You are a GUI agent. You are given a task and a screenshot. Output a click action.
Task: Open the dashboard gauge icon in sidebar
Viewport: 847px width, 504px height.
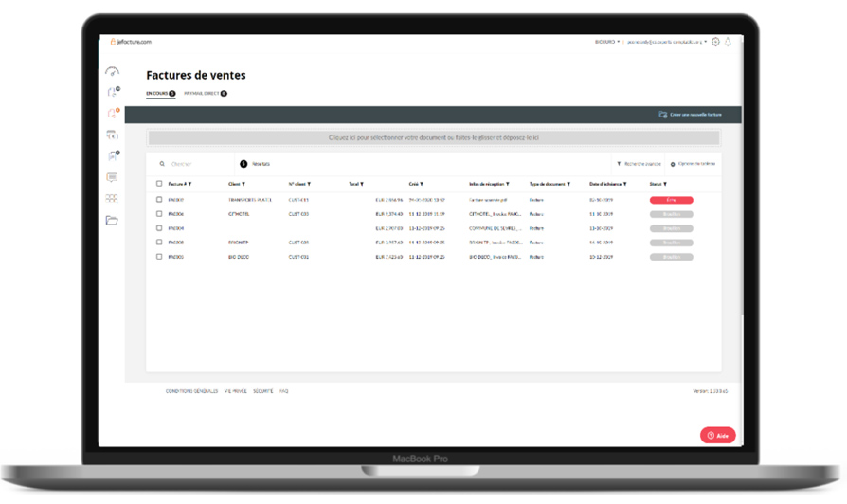click(x=112, y=71)
